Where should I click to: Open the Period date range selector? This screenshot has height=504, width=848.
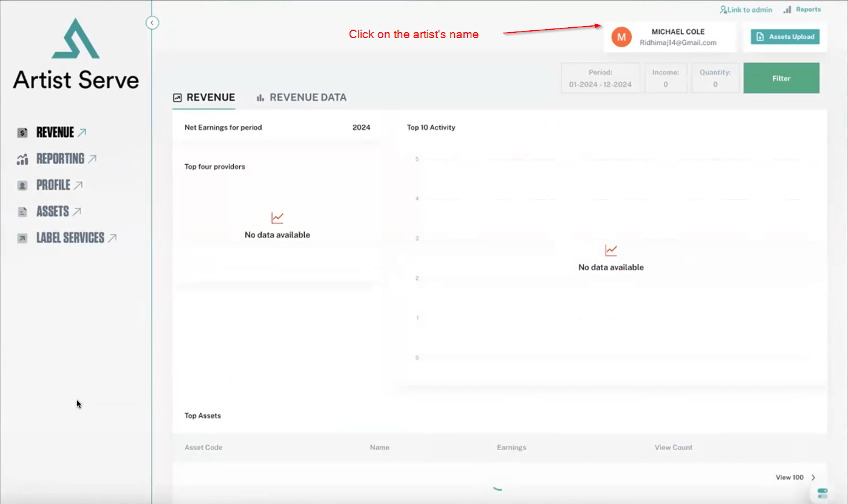[600, 78]
